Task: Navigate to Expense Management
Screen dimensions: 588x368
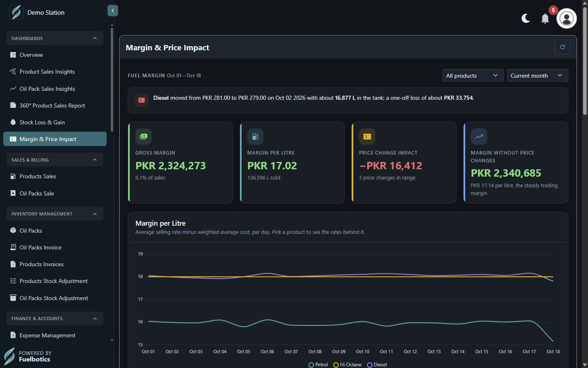Action: (55, 335)
